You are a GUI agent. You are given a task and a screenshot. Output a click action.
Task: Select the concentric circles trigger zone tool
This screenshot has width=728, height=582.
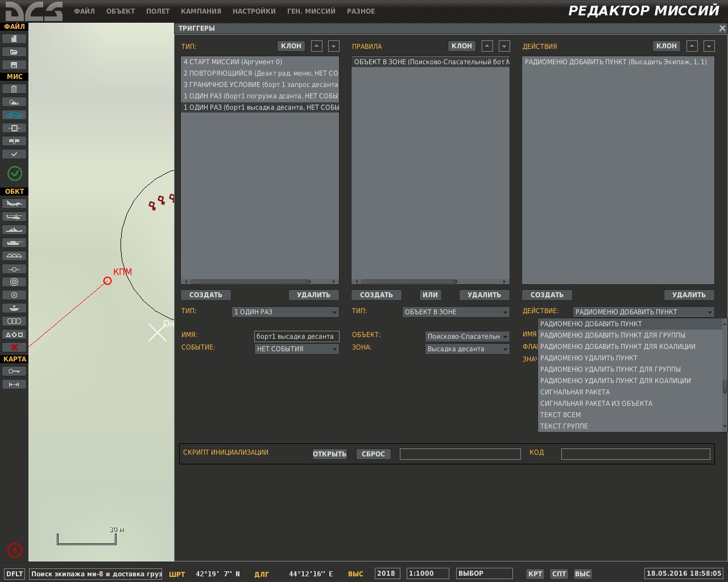click(x=14, y=282)
